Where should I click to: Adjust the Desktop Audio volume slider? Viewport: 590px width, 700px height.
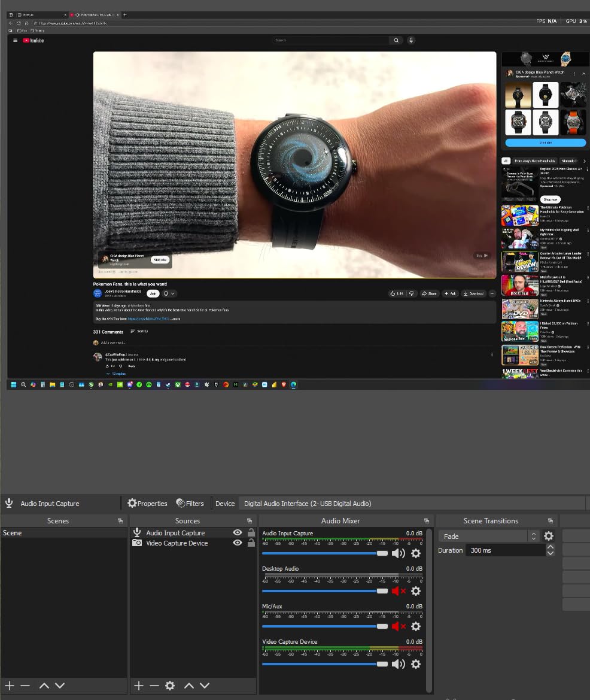325,591
